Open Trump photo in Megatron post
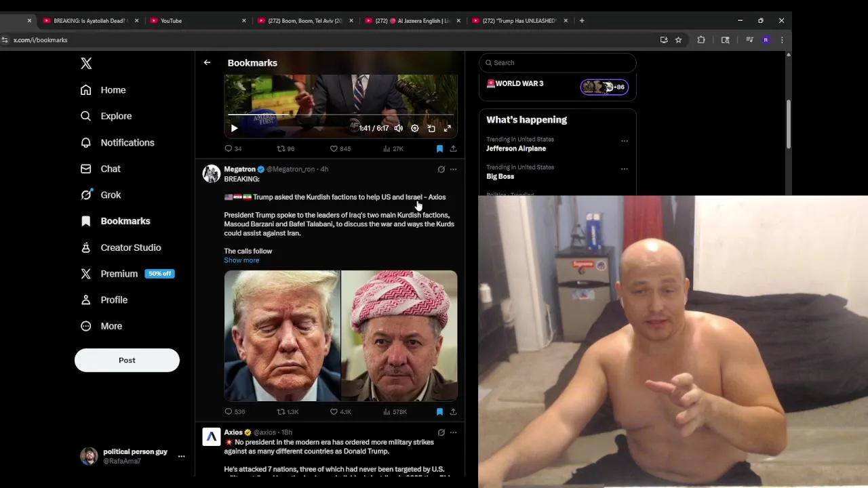 (282, 336)
